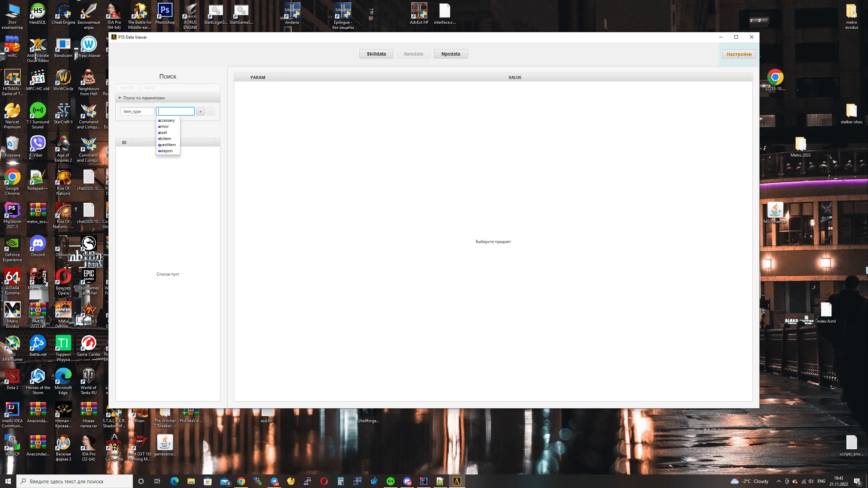The height and width of the screenshot is (488, 868).
Task: Select the Battle.net desktop icon
Action: coord(38,346)
